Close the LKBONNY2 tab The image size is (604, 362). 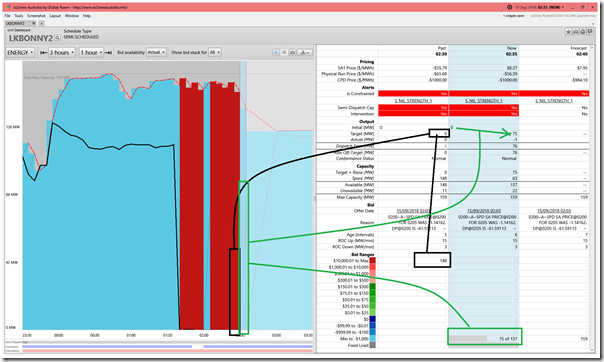coord(34,23)
